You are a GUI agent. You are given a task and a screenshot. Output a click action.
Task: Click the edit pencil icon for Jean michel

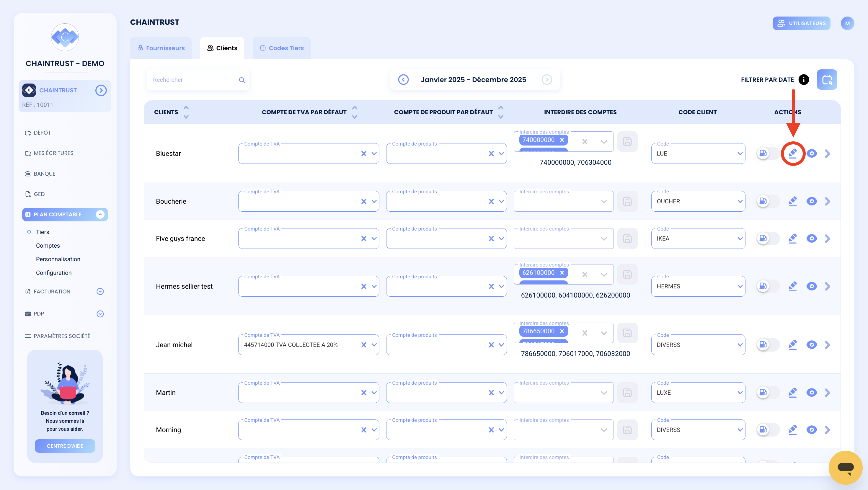792,345
